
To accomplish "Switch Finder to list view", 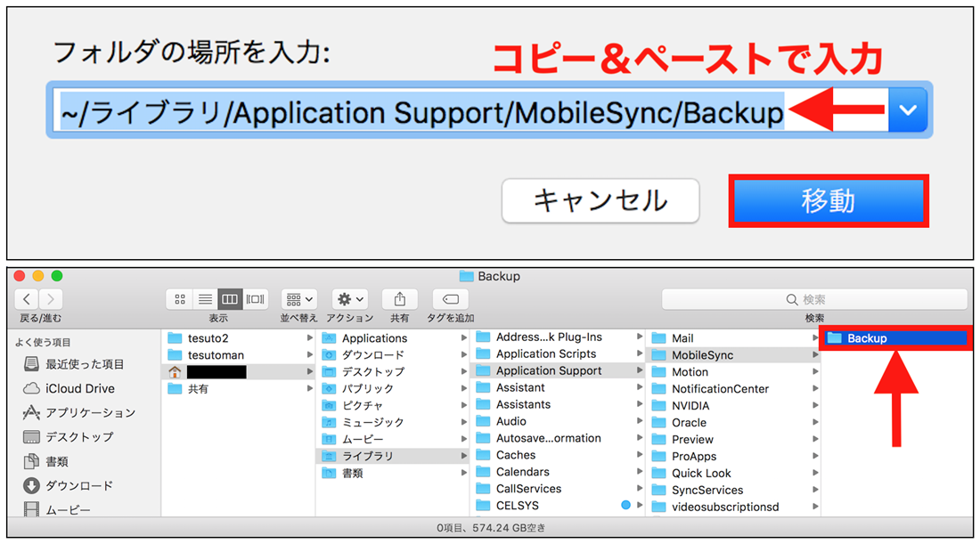I will click(x=206, y=299).
